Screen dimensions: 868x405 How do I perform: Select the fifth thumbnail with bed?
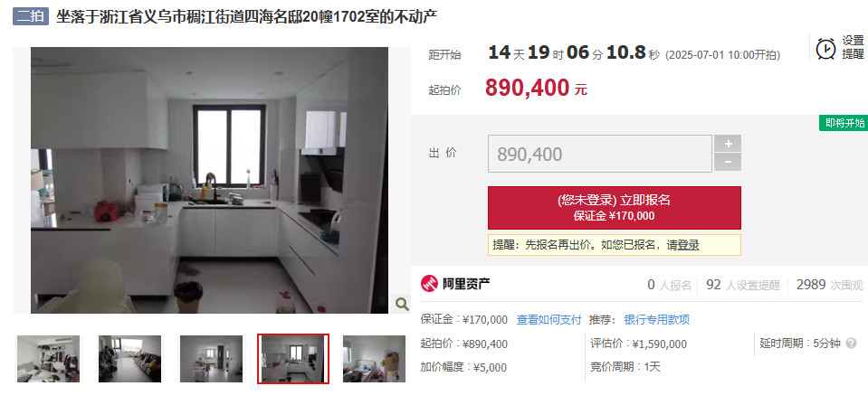point(374,359)
